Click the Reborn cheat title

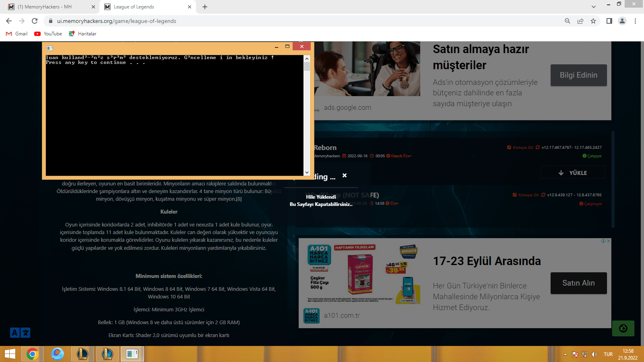tap(325, 148)
